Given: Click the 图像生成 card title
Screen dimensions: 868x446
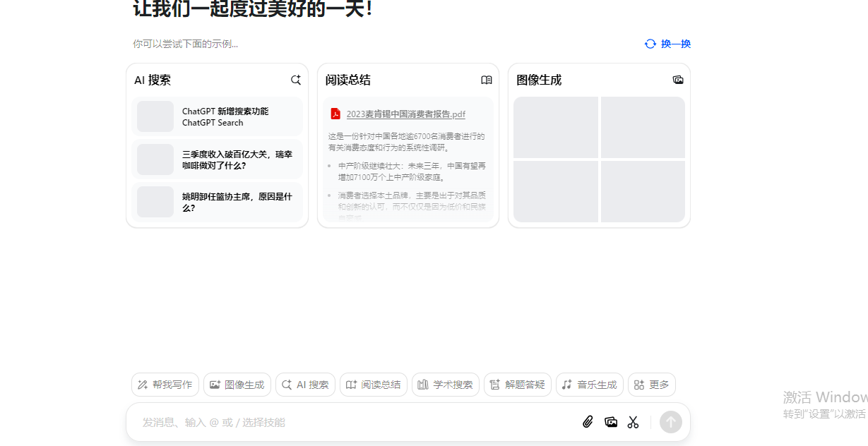Looking at the screenshot, I should coord(539,80).
